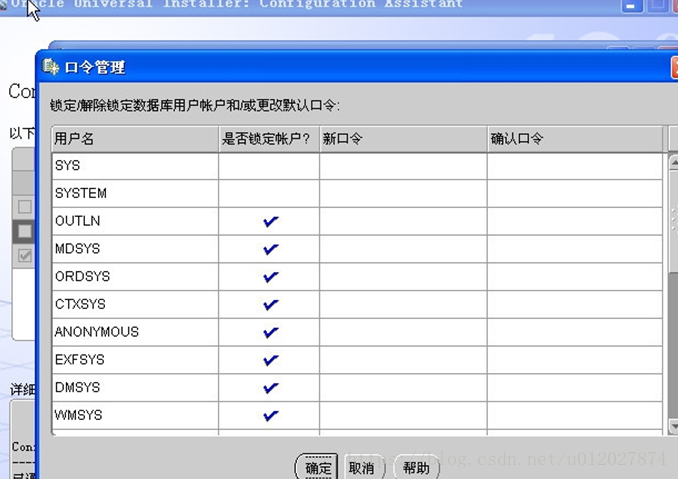Click the vertical scrollbar thumb of table
This screenshot has height=479, width=678.
[x=674, y=221]
